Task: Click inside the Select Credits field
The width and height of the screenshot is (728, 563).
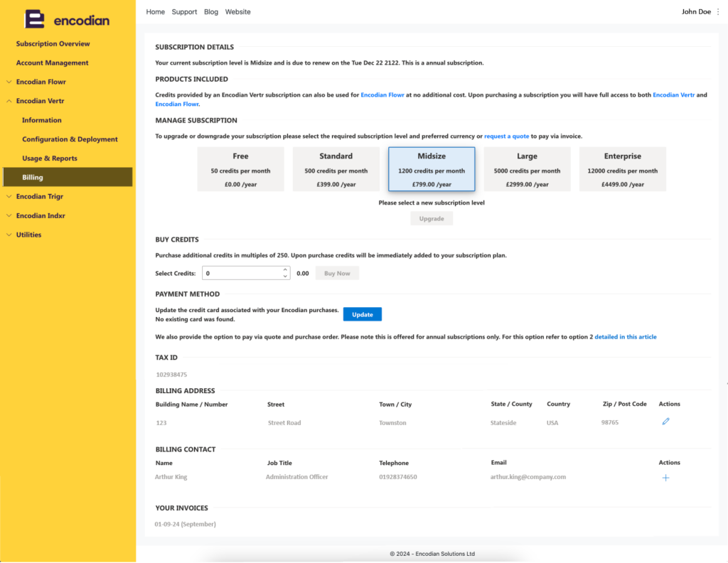Action: click(242, 272)
